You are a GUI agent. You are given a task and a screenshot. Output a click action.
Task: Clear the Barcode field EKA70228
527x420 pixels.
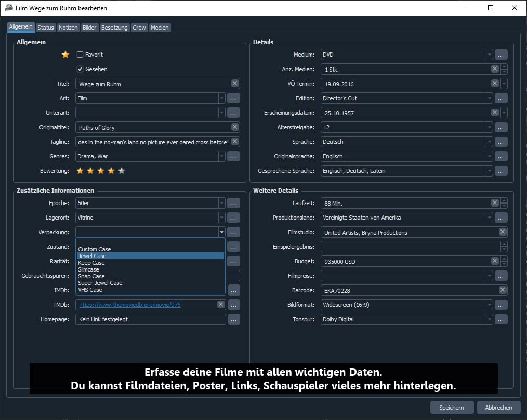click(x=503, y=290)
